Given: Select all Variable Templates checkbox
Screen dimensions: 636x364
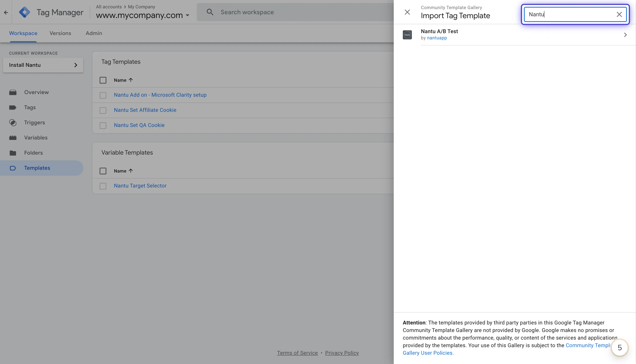Looking at the screenshot, I should [103, 171].
